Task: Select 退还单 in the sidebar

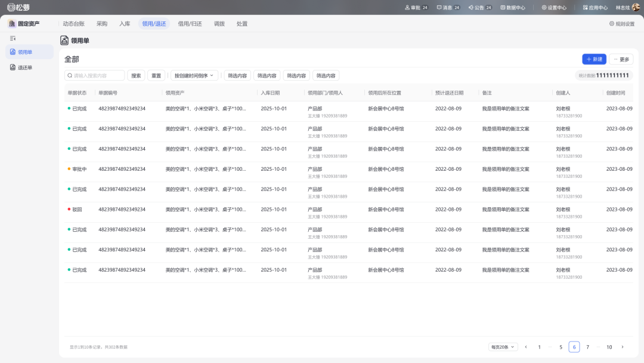Action: point(25,67)
